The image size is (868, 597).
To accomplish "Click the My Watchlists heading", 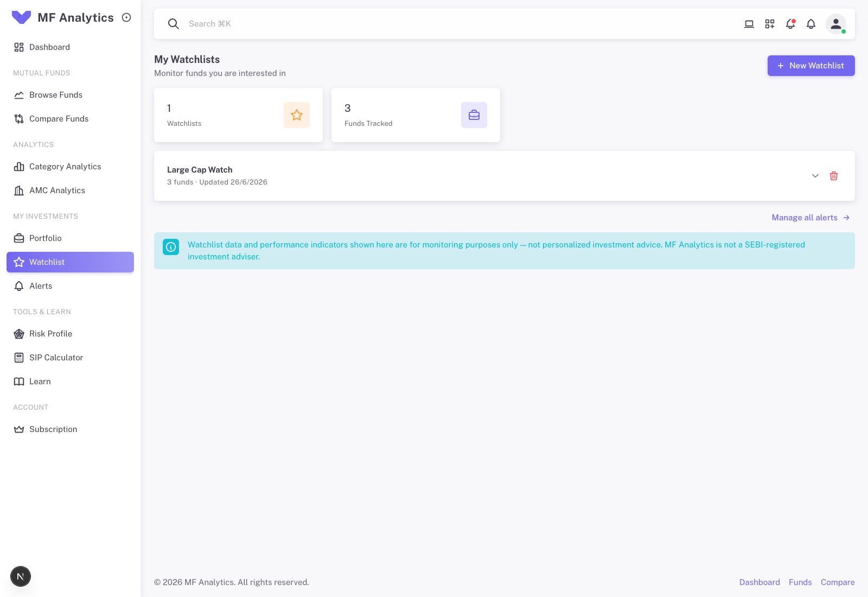I will pos(187,60).
